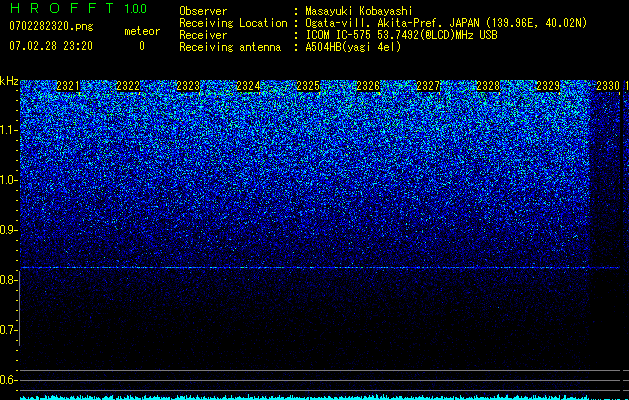Image resolution: width=629 pixels, height=400 pixels.
Task: Click the date stamp 07.02.28 23:20
Action: click(x=51, y=46)
